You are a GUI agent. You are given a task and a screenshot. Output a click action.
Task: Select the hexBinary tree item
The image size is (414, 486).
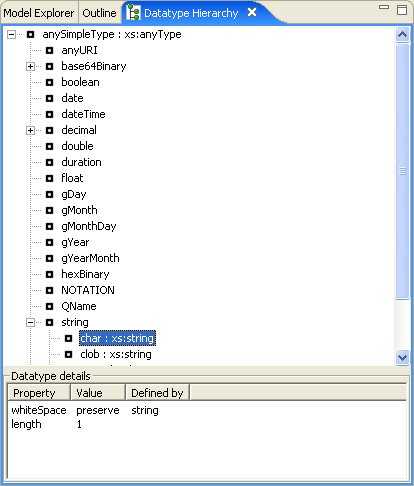click(x=85, y=274)
